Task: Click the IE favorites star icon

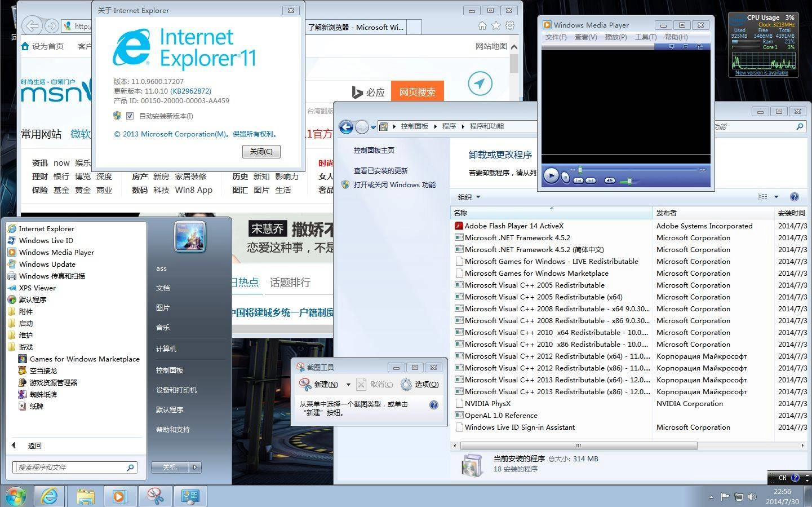Action: (496, 26)
